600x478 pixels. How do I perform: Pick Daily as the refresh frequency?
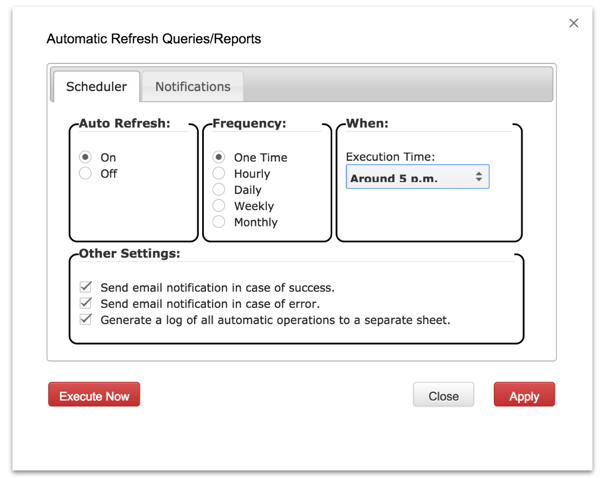(219, 189)
